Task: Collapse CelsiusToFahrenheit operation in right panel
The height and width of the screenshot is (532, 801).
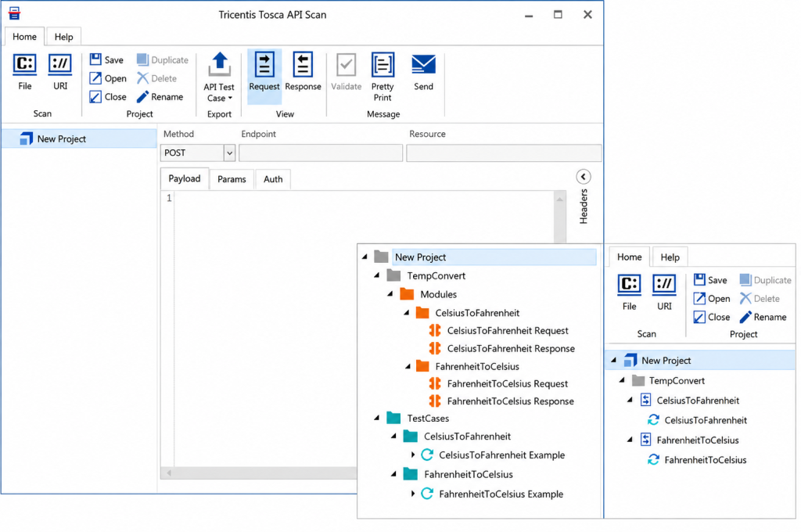Action: (630, 400)
